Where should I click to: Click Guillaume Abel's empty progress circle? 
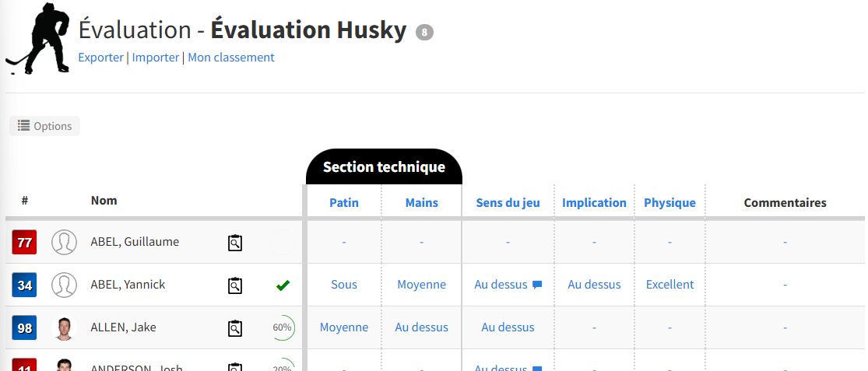coord(283,242)
